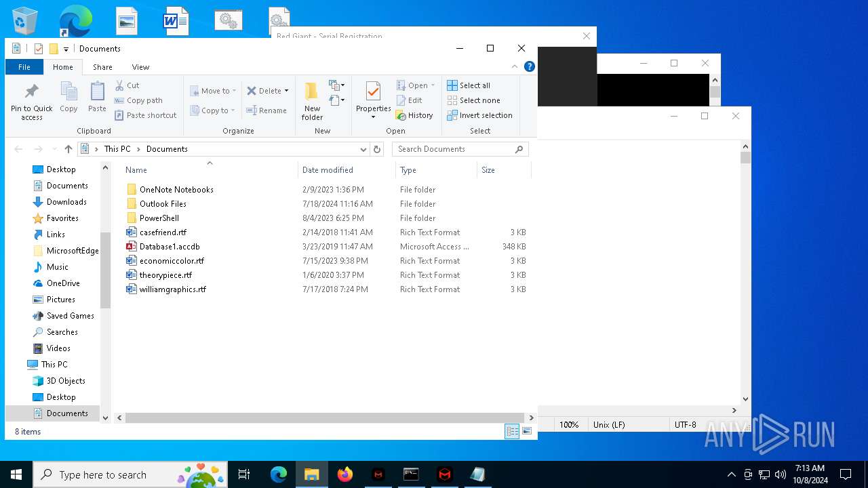
Task: Collapse the ribbon with chevron
Action: point(515,66)
